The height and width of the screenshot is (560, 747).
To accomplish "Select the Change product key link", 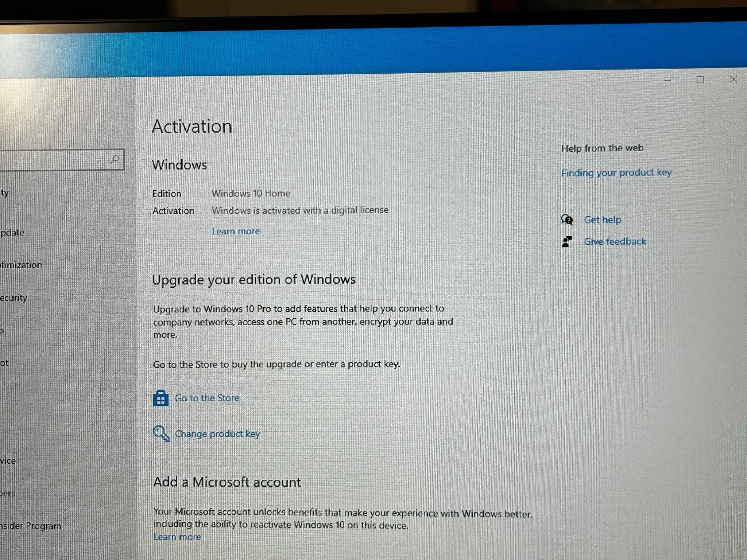I will (217, 434).
